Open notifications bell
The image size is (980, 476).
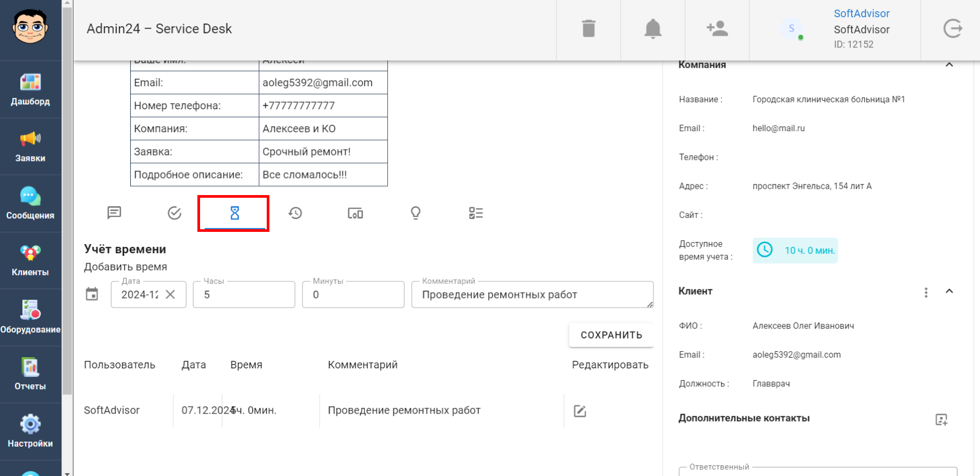pyautogui.click(x=652, y=29)
